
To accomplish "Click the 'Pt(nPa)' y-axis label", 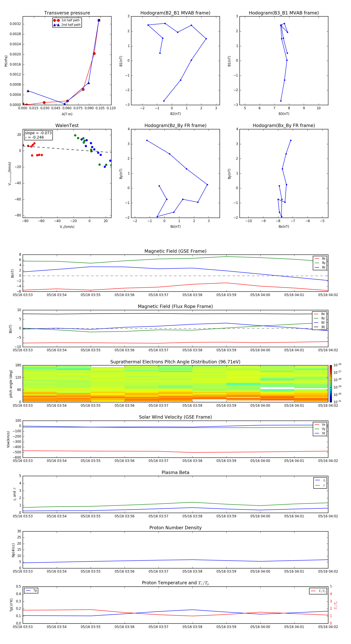I will pos(6,61).
